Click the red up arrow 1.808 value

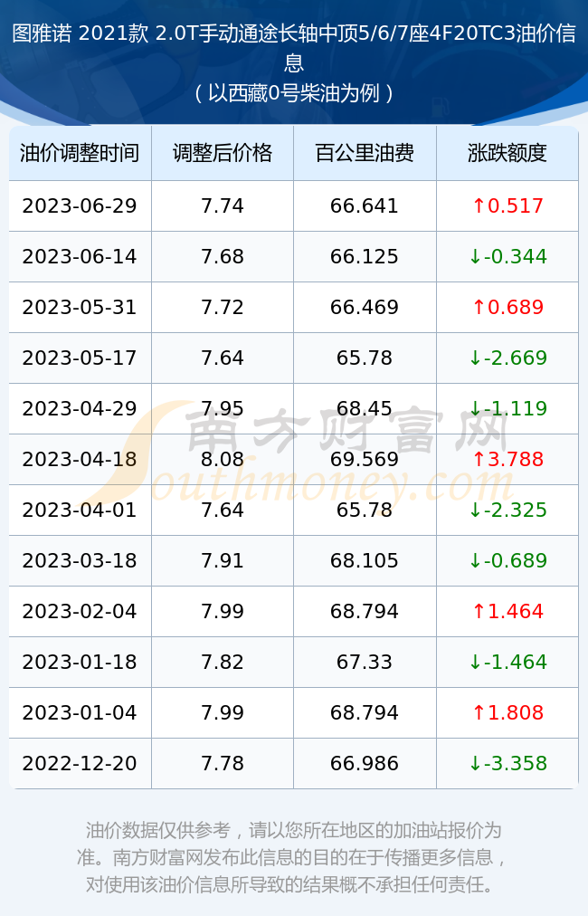pos(507,712)
